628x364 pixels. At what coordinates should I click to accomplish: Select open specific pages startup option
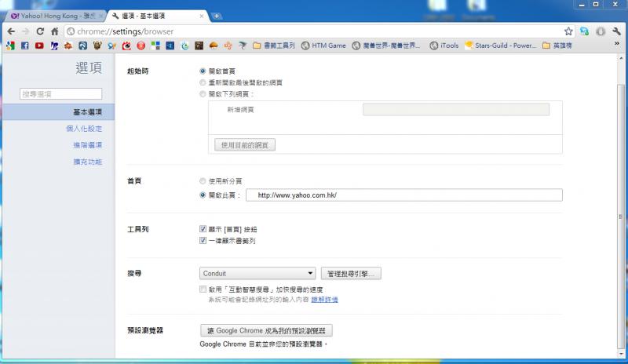coord(203,94)
